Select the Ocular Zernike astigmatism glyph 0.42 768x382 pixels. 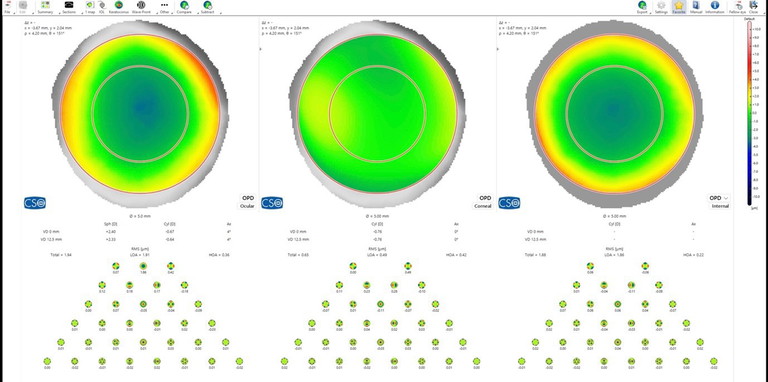coord(170,267)
